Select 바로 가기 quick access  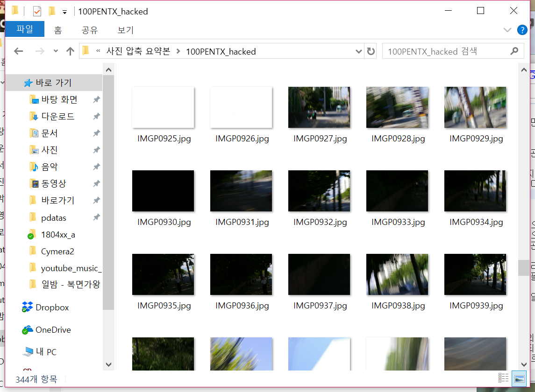54,83
